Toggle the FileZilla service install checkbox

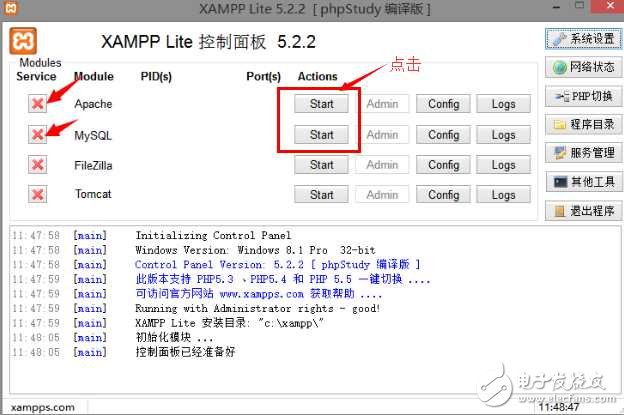[x=38, y=165]
